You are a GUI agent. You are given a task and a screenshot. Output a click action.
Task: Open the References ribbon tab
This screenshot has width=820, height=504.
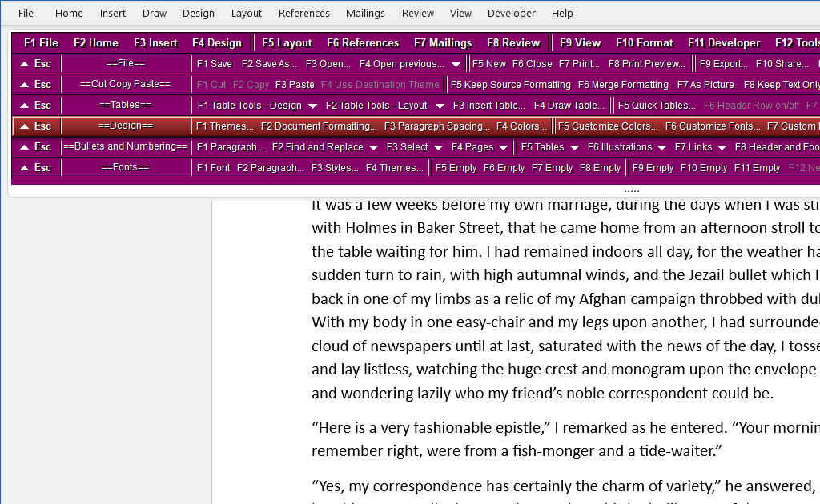tap(303, 13)
